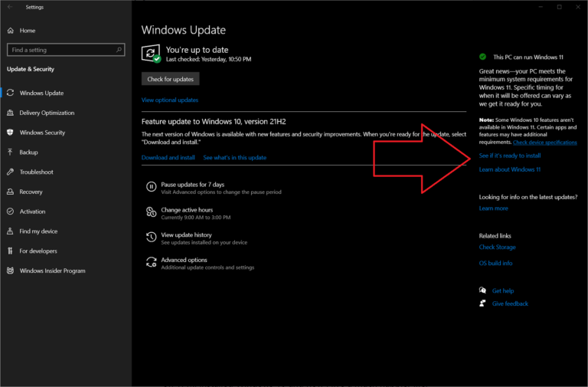Click the You're up to date text

(x=197, y=50)
